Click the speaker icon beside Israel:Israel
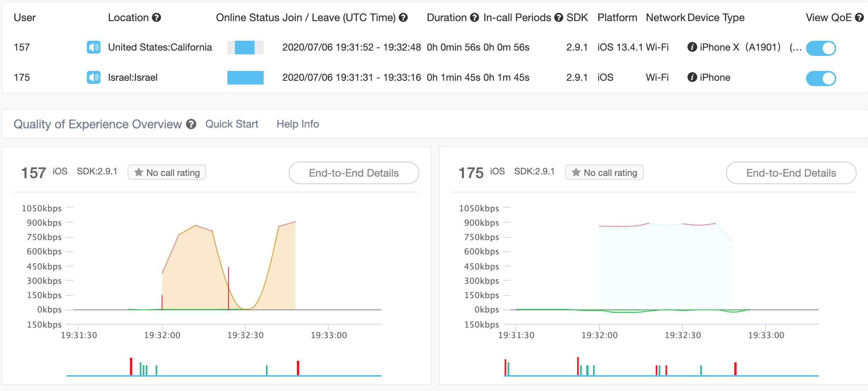This screenshot has height=391, width=868. pyautogui.click(x=93, y=78)
